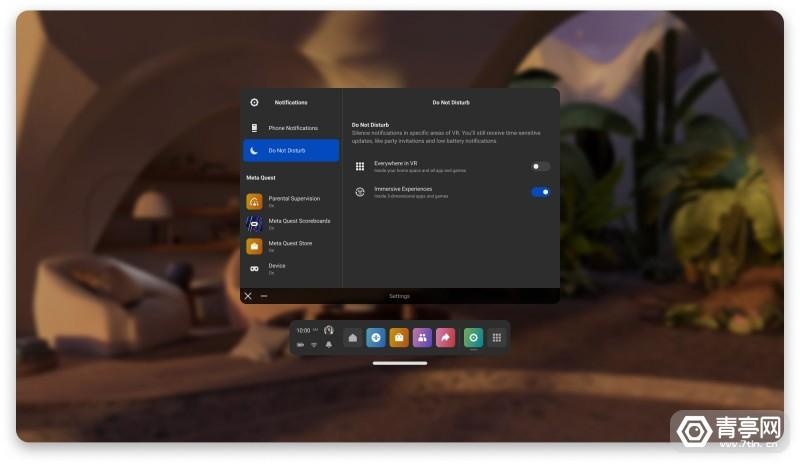
Task: Click the 10:00 clock in dock
Action: 304,331
